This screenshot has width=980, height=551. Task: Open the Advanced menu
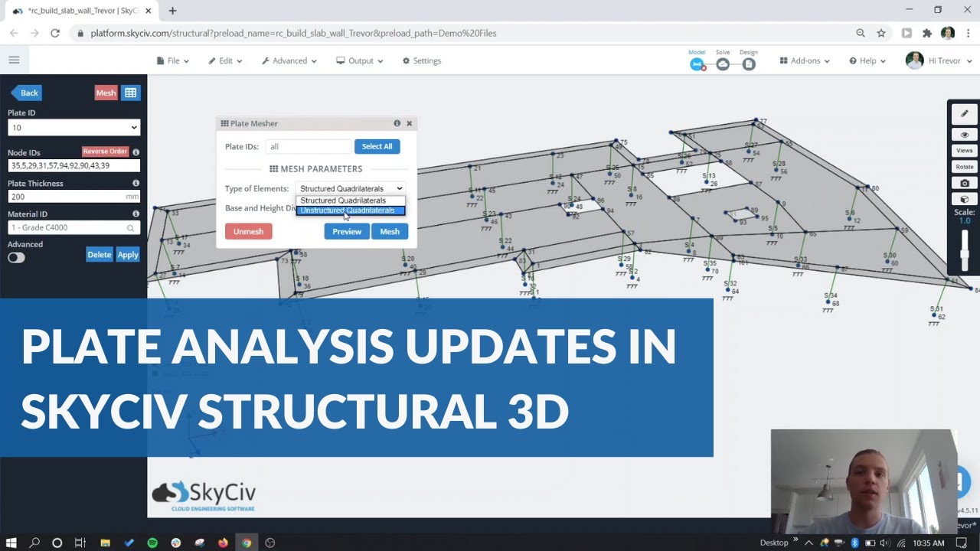click(x=289, y=60)
